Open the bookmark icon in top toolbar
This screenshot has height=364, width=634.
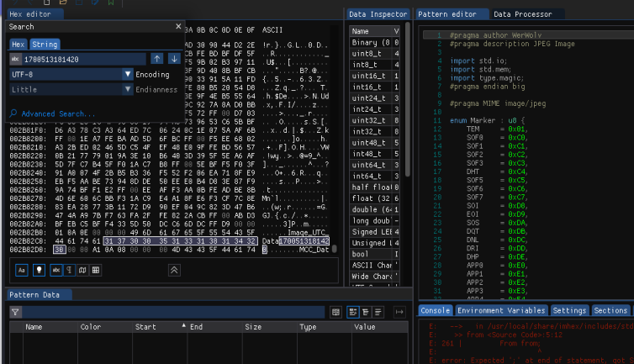[111, 3]
